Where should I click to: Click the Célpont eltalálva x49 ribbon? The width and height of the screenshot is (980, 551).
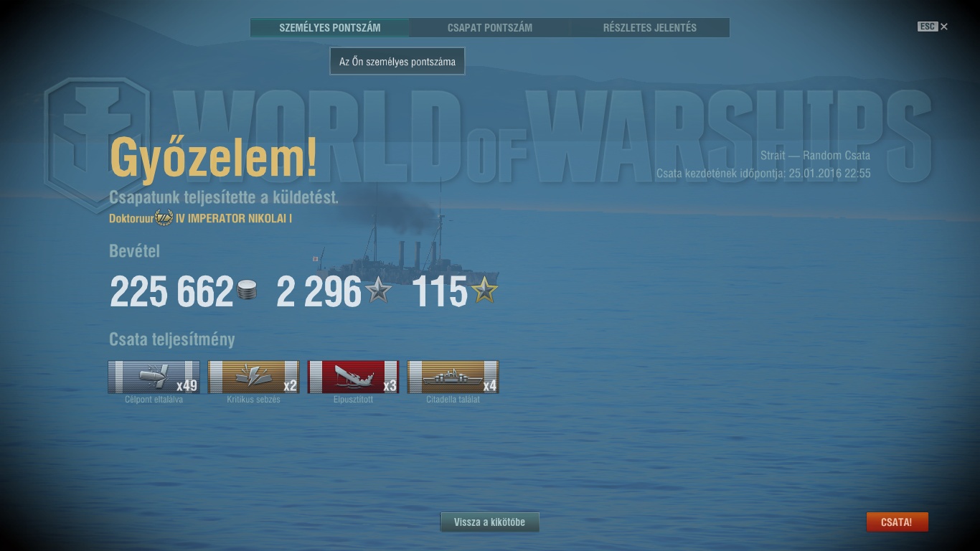pyautogui.click(x=154, y=377)
